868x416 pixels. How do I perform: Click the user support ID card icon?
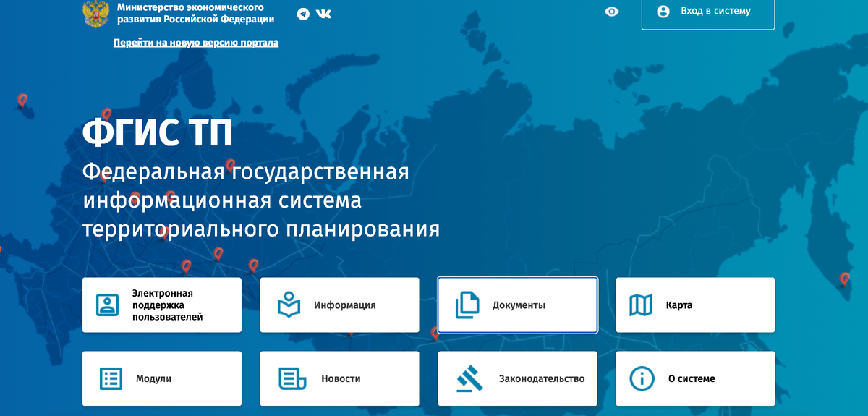108,305
